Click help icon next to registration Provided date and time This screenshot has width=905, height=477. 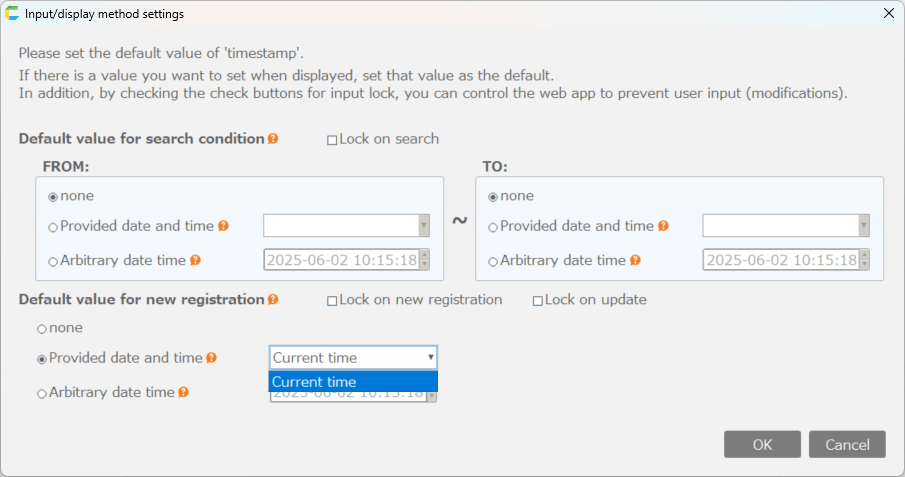coord(212,358)
